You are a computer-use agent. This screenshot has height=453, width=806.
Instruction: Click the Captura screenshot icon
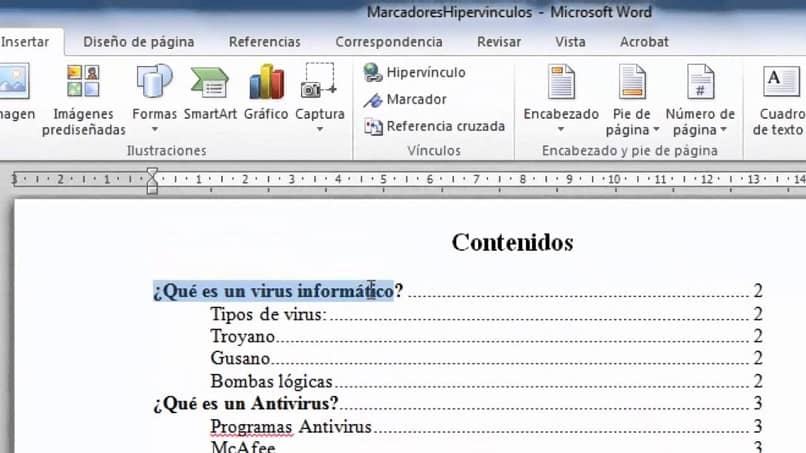click(319, 81)
